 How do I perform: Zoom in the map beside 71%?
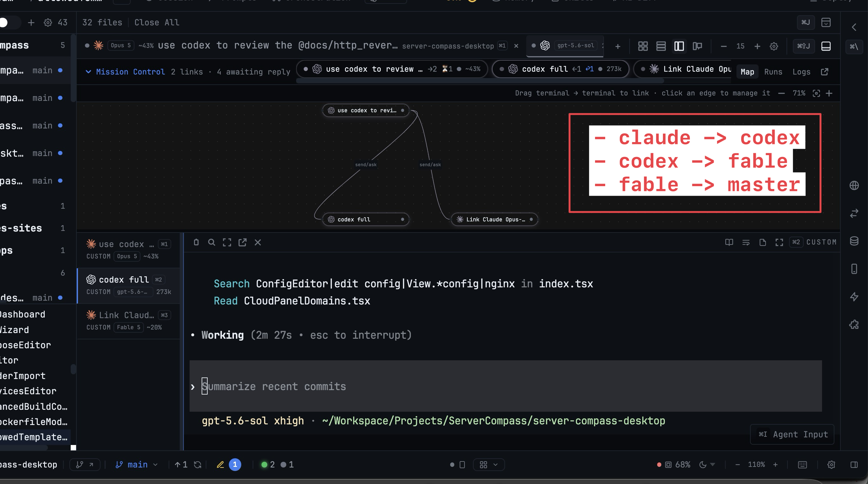(829, 93)
